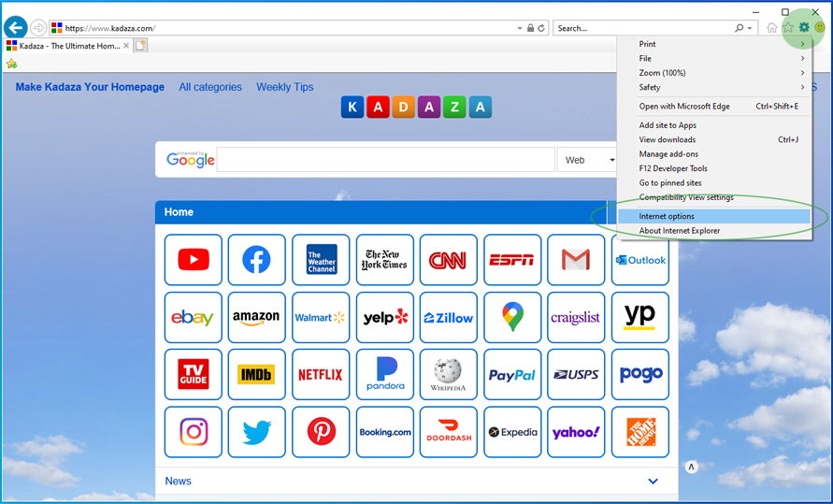Open The Home Depot tile
Image resolution: width=833 pixels, height=504 pixels.
(640, 432)
